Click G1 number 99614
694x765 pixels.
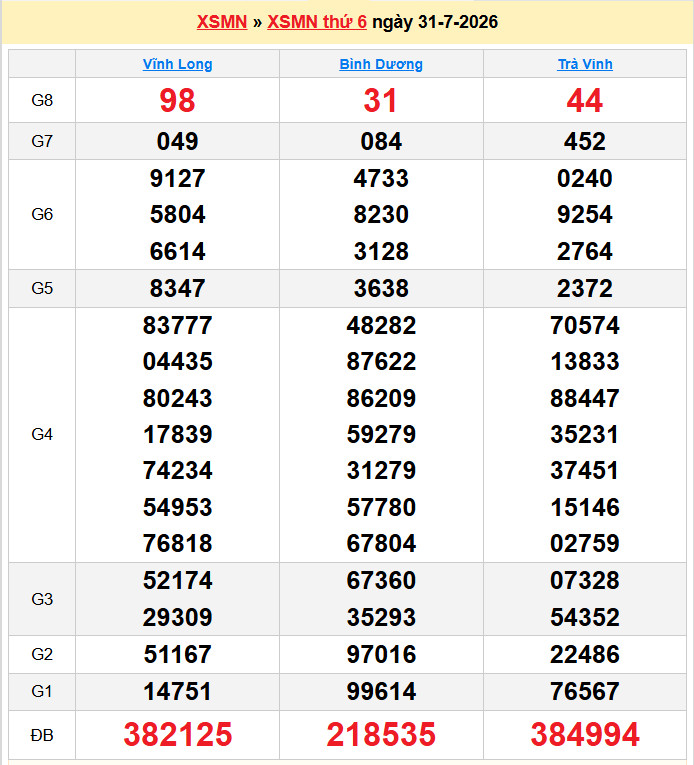381,691
